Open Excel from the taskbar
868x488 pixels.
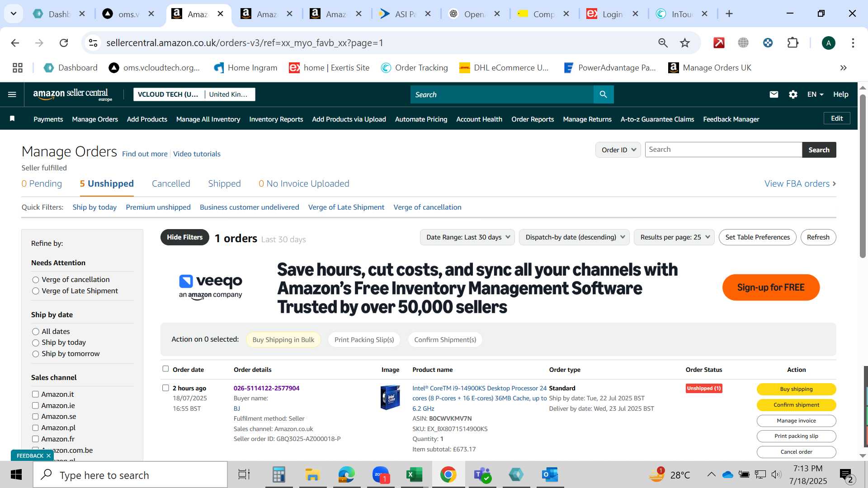414,474
